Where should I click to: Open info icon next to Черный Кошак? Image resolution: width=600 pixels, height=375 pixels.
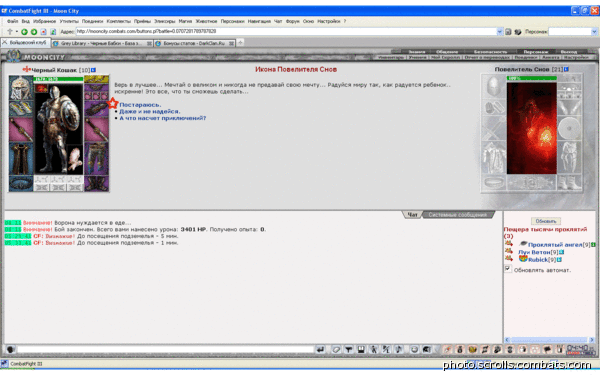tap(93, 70)
